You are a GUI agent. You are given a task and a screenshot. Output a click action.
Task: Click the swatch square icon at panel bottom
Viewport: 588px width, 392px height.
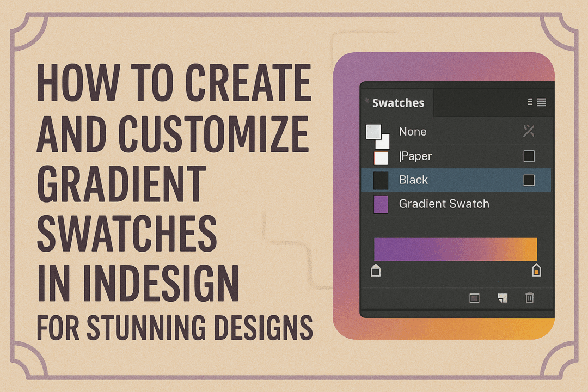coord(475,298)
